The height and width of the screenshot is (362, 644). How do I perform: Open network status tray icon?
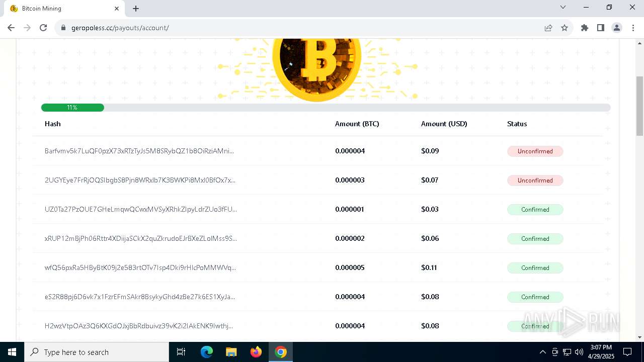coord(567,352)
